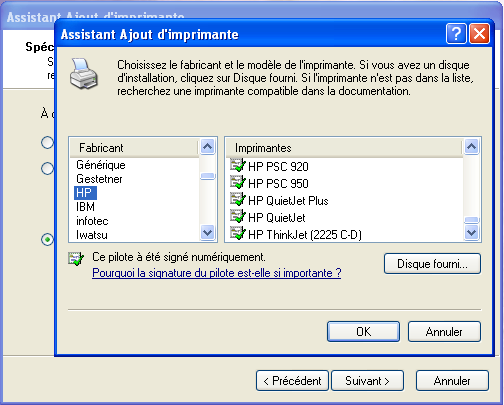Click Annuler in the background wizard
Image resolution: width=504 pixels, height=405 pixels.
click(x=452, y=380)
